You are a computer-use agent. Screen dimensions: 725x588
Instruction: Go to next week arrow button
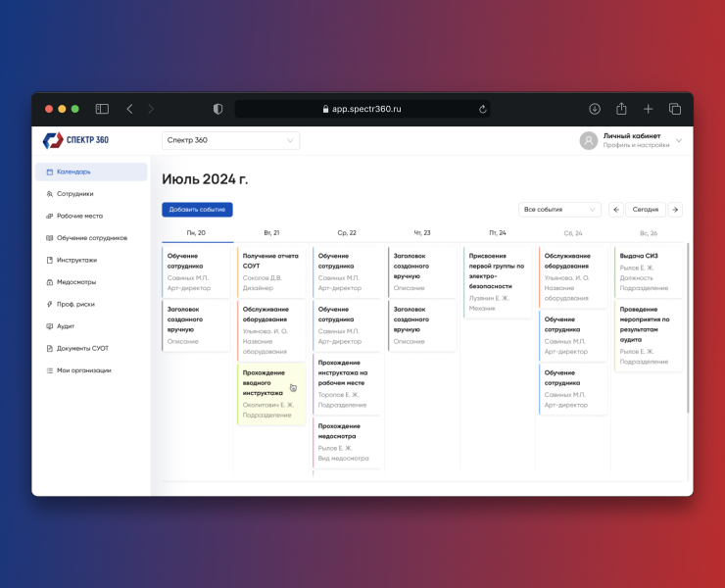[675, 210]
